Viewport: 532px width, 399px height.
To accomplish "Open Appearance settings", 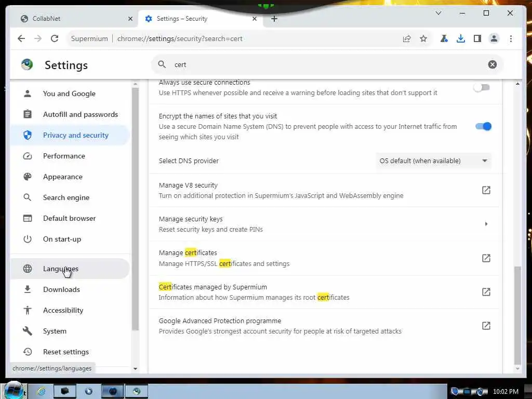I will (x=70, y=177).
